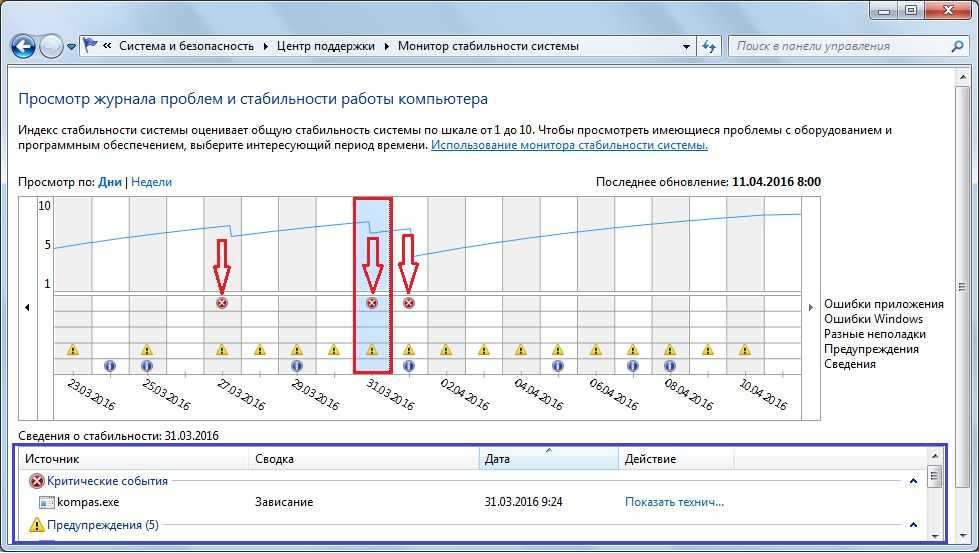Collapse the Критические события group
Viewport: 979px width, 553px height.
(x=913, y=481)
